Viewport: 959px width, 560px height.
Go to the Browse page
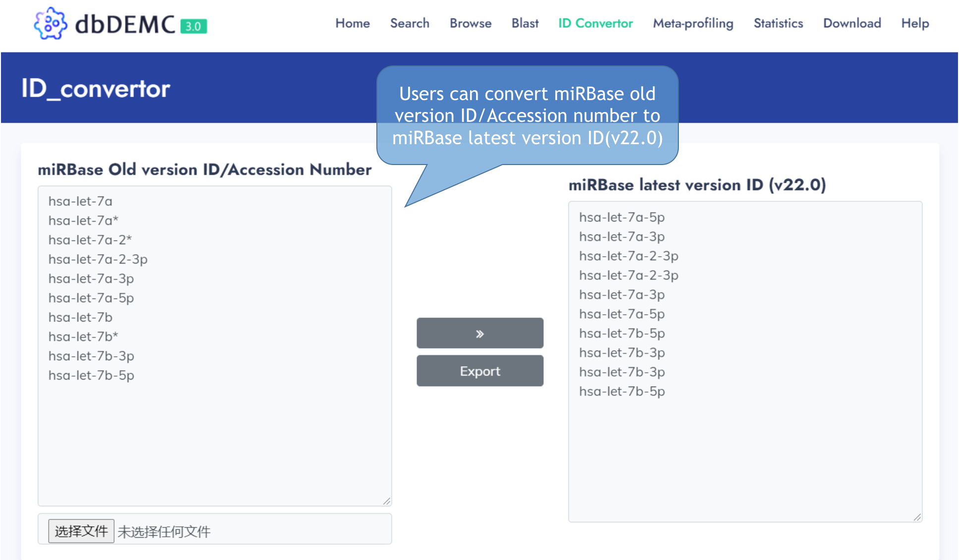(471, 23)
